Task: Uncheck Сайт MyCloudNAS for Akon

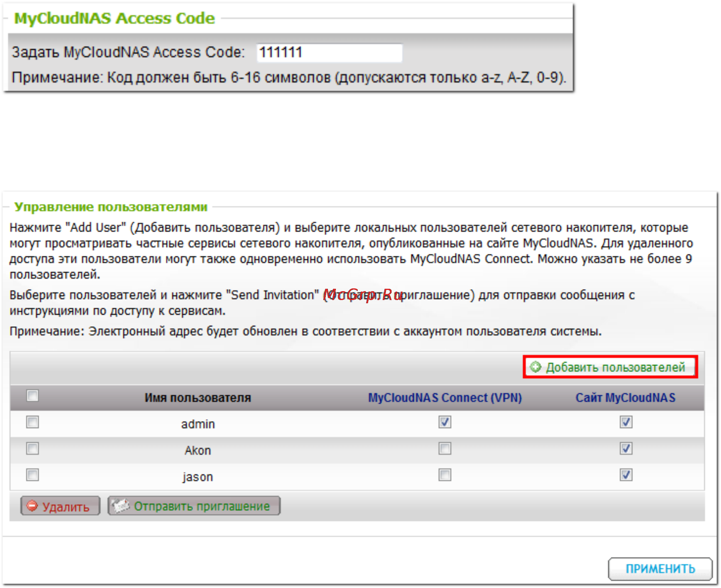Action: tap(626, 448)
